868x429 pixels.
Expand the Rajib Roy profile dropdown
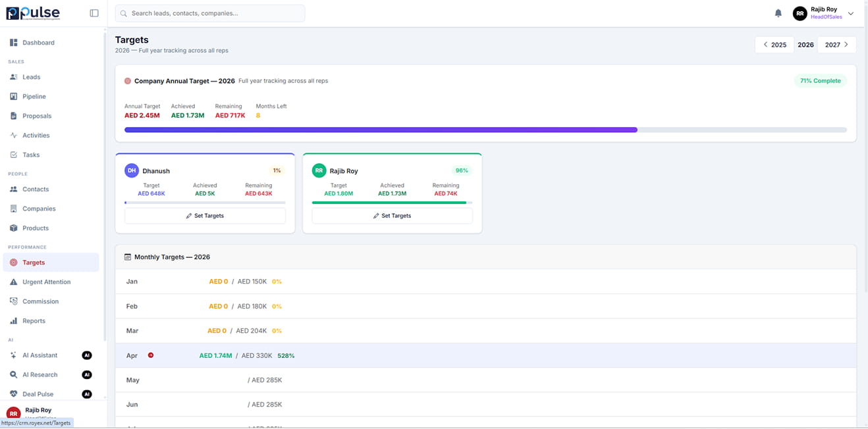coord(850,13)
